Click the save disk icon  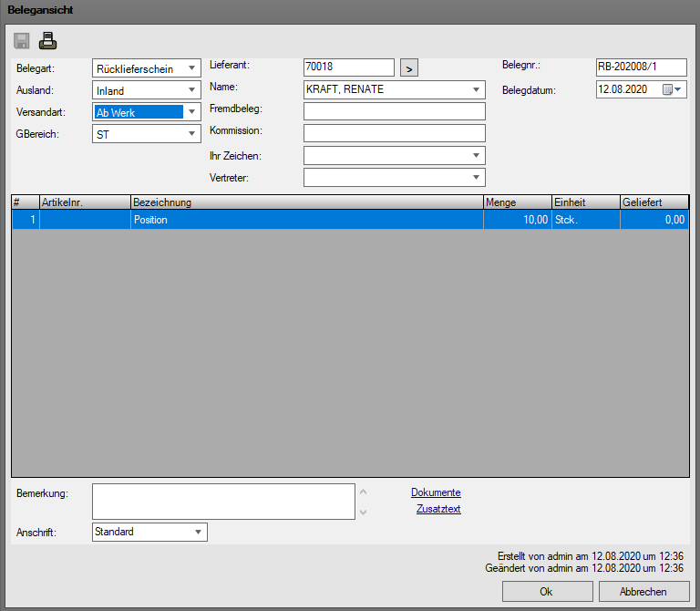click(22, 40)
